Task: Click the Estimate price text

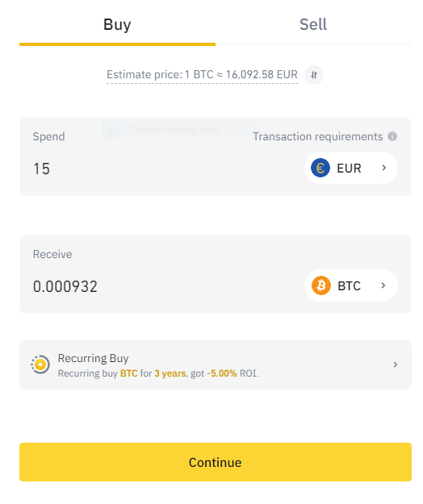Action: coord(202,74)
